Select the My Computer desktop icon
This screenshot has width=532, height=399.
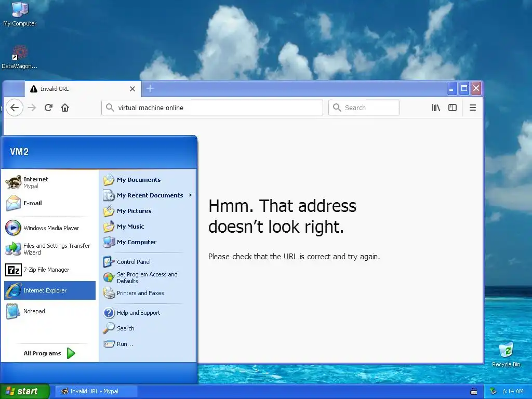[x=20, y=14]
